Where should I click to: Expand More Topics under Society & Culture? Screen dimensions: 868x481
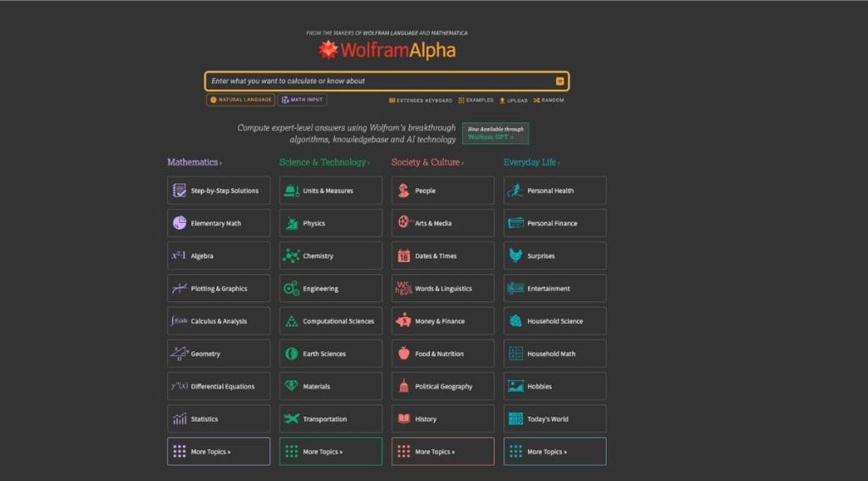[442, 451]
